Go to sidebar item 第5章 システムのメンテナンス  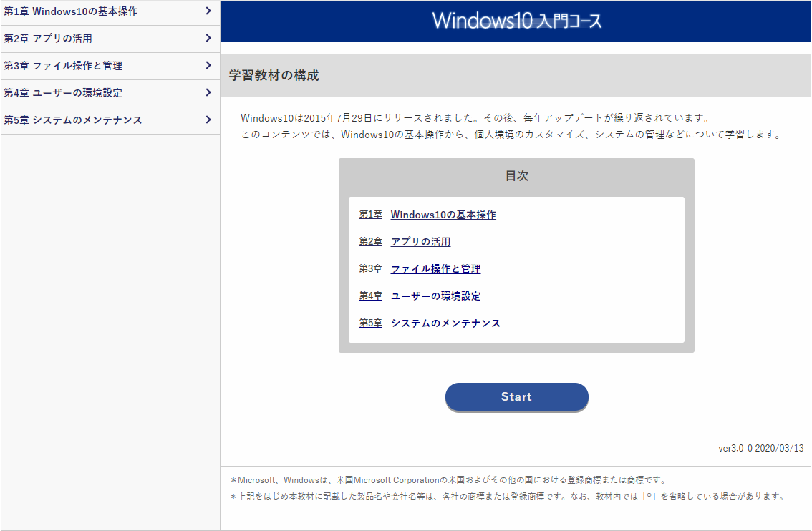[110, 120]
